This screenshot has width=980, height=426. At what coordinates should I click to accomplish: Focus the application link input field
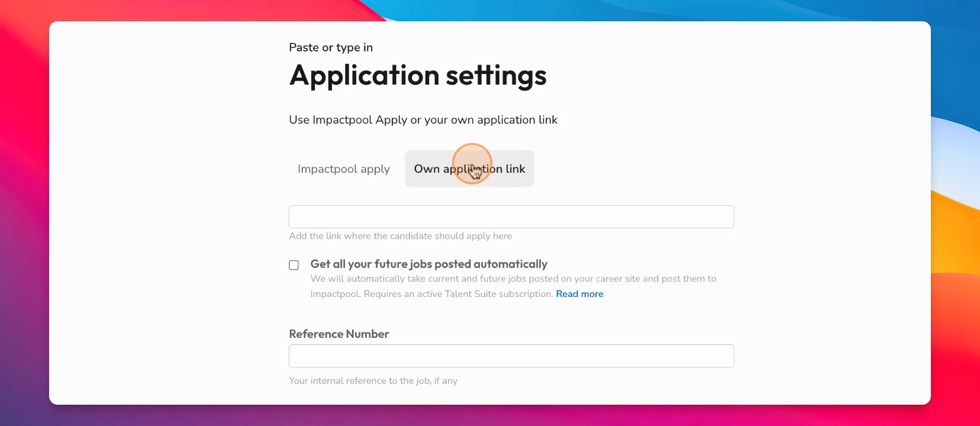pyautogui.click(x=511, y=217)
